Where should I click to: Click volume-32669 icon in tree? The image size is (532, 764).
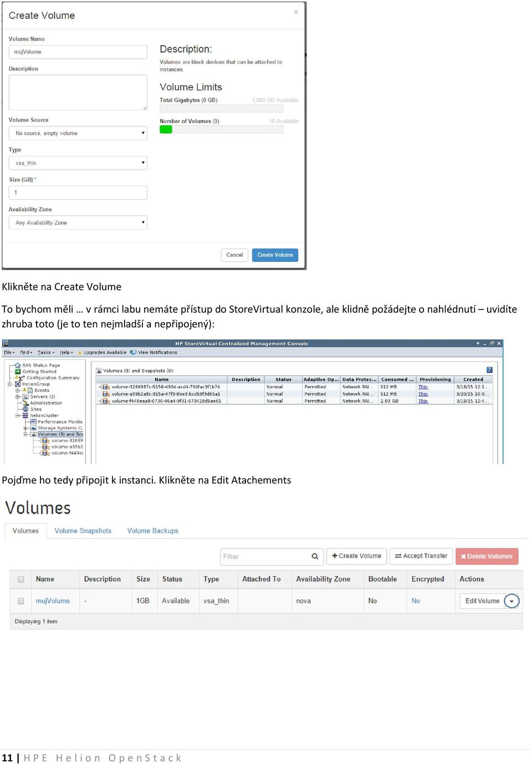[x=45, y=440]
